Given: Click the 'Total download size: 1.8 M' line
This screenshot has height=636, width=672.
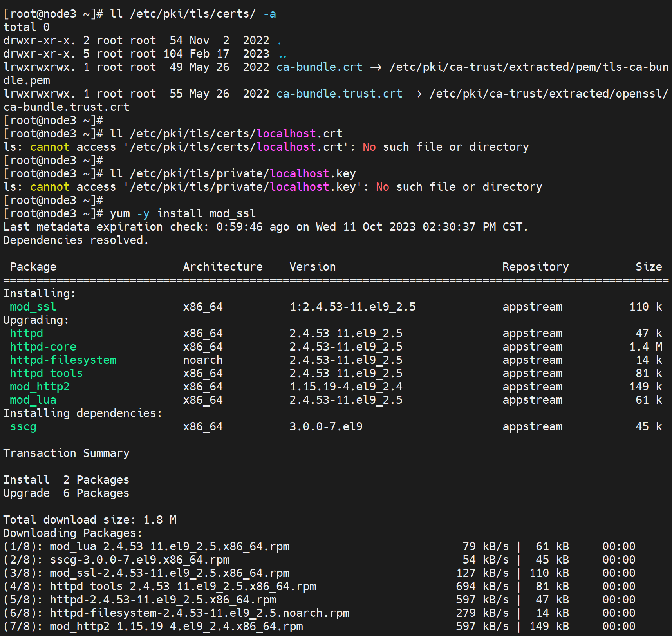Looking at the screenshot, I should point(90,520).
